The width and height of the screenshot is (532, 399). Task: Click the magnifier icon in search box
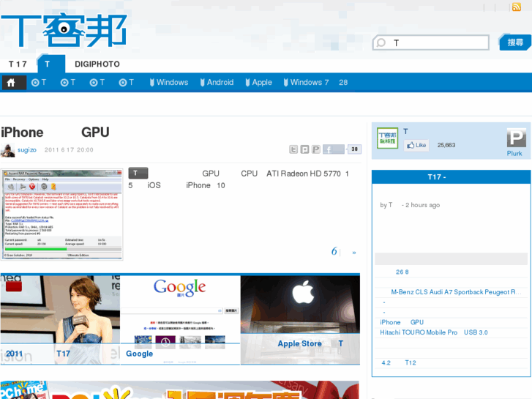[x=381, y=42]
